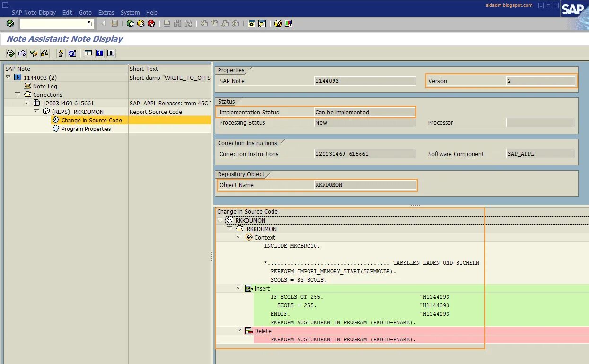Click the Implementation Status field
Image resolution: width=589 pixels, height=364 pixels.
[365, 112]
